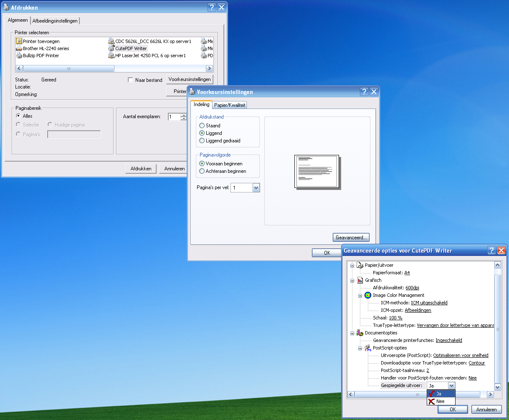509x420 pixels.
Task: Click OK in the Voorkeursinstellingen dialog
Action: (x=327, y=253)
